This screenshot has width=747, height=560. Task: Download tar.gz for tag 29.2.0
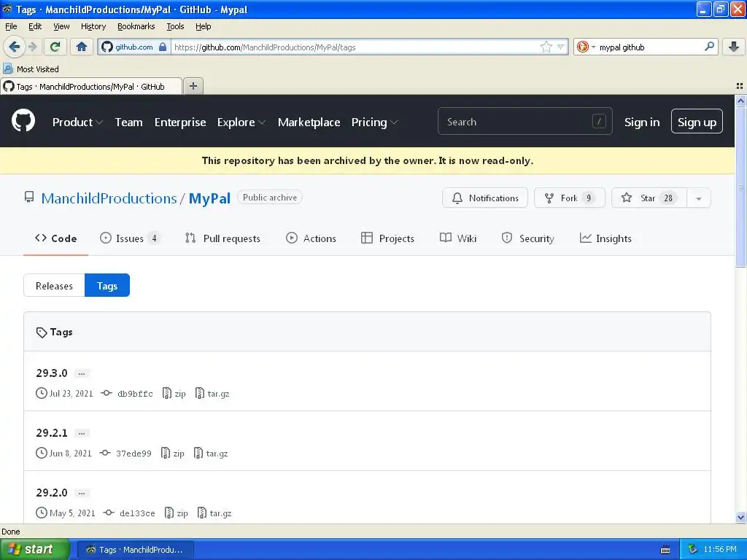214,513
